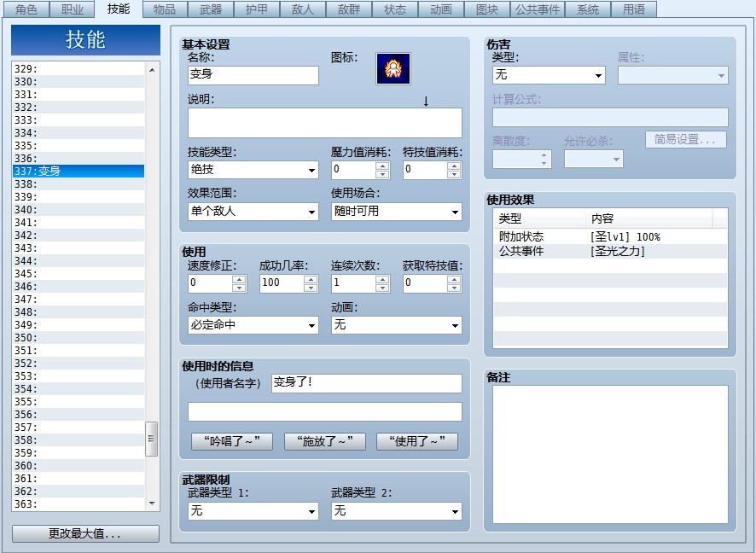The width and height of the screenshot is (756, 553).
Task: Click the 更改最大值... button
Action: pos(85,533)
